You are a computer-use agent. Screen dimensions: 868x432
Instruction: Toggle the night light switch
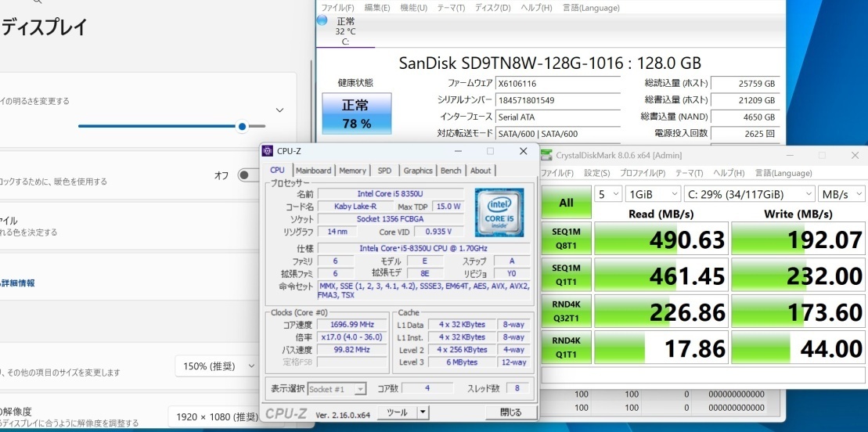pyautogui.click(x=249, y=175)
